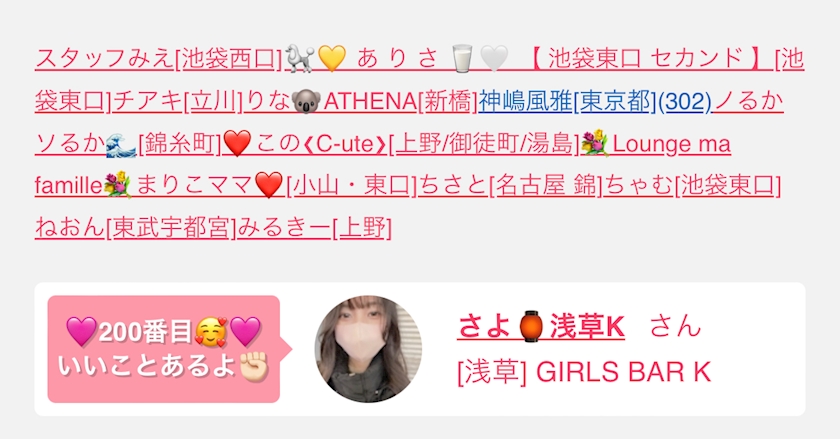Click the bouquet emoji before Lounge ma
840x439 pixels.
pyautogui.click(x=595, y=144)
